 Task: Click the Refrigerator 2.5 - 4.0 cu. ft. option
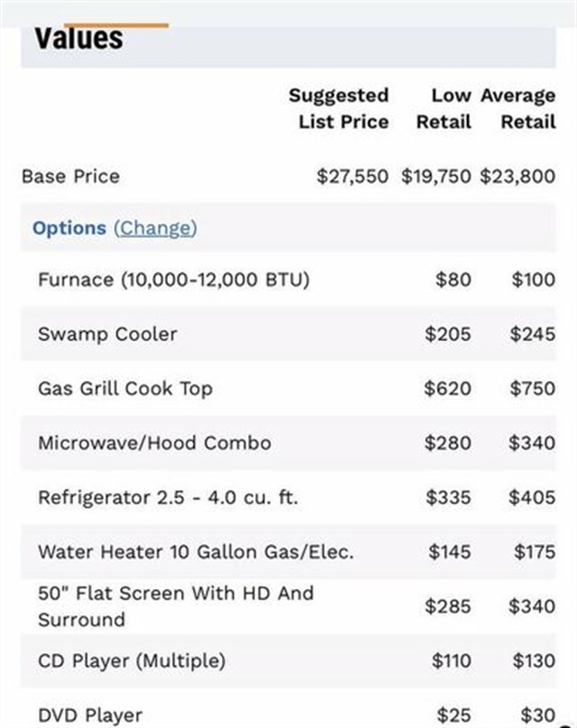click(168, 497)
